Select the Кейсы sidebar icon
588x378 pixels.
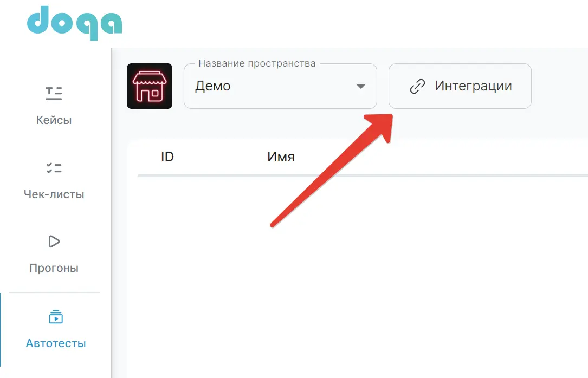tap(54, 93)
